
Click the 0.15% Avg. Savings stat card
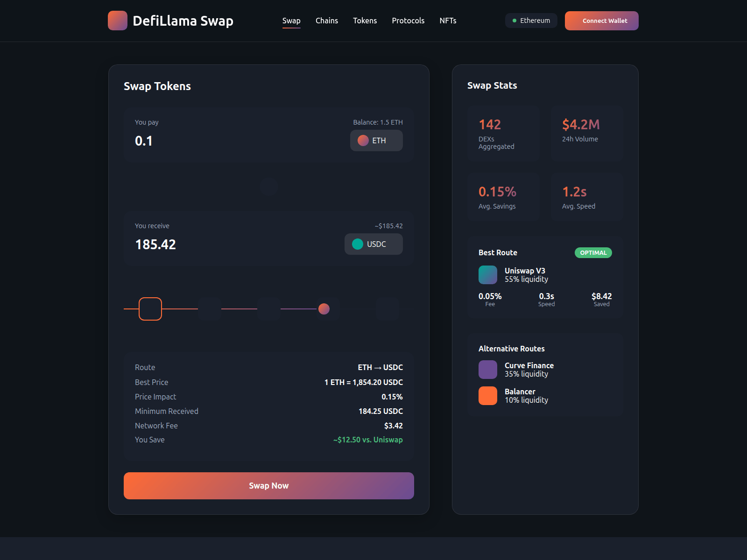point(503,197)
